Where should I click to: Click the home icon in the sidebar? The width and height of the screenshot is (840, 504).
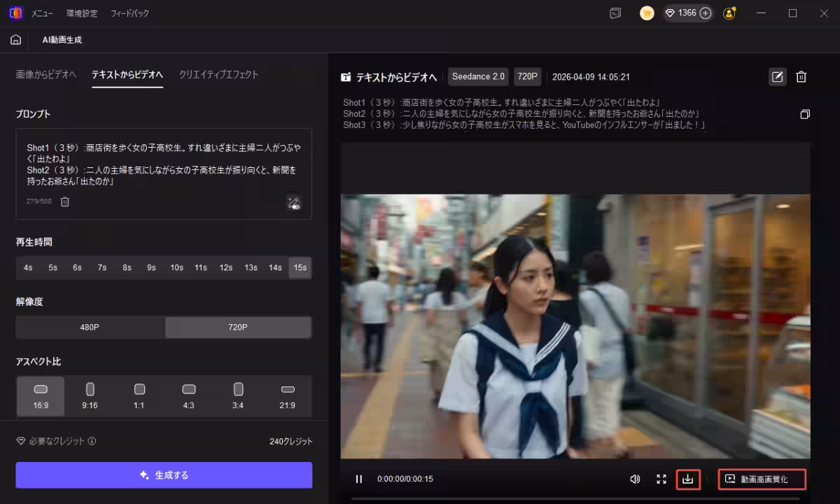(15, 40)
